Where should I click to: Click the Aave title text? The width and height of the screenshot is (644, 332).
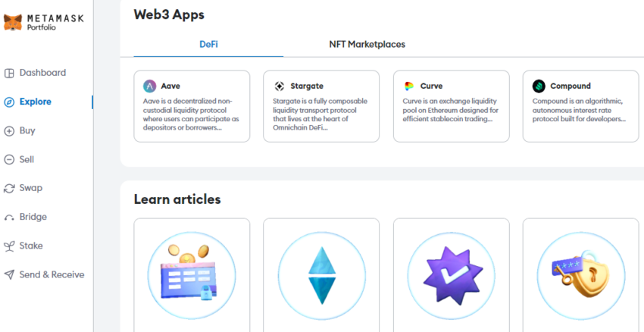(170, 86)
